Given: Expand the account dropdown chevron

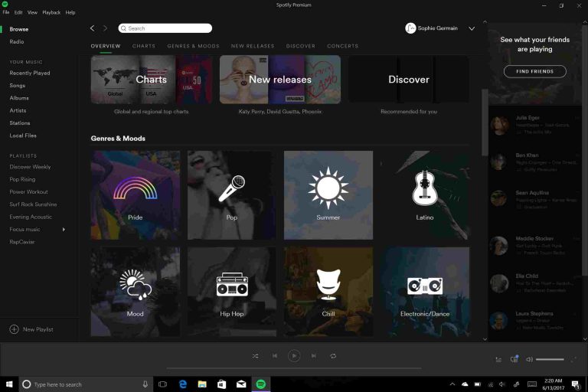Looking at the screenshot, I should tap(472, 28).
